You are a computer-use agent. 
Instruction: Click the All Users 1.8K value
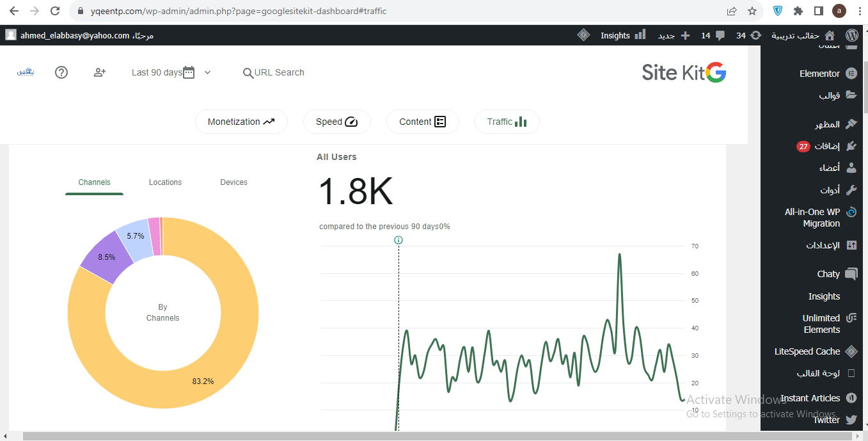point(355,192)
